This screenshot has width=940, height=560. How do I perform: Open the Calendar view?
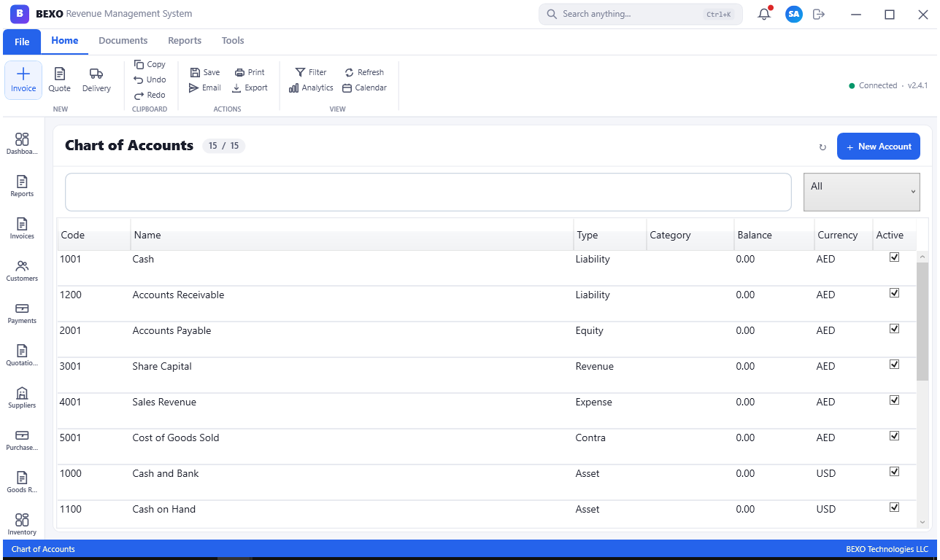coord(364,87)
